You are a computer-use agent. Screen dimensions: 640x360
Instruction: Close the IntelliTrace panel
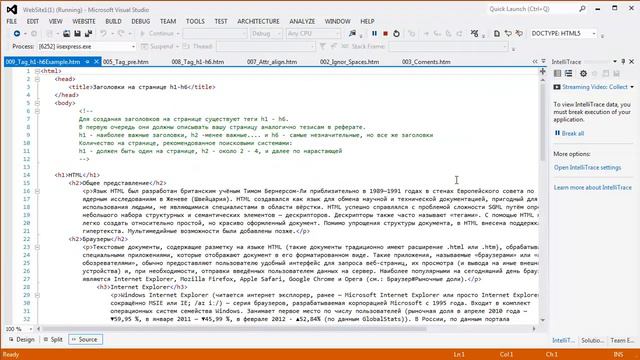pyautogui.click(x=631, y=61)
